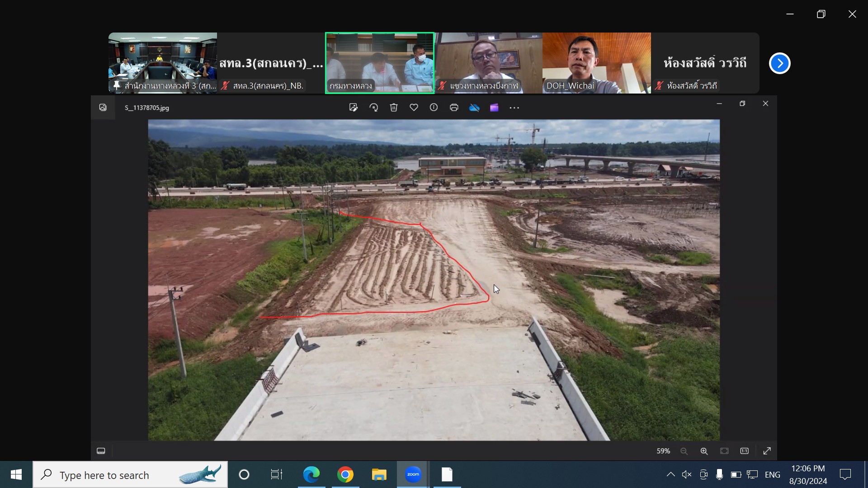Click the Edit image icon
This screenshot has width=868, height=488.
[x=353, y=108]
